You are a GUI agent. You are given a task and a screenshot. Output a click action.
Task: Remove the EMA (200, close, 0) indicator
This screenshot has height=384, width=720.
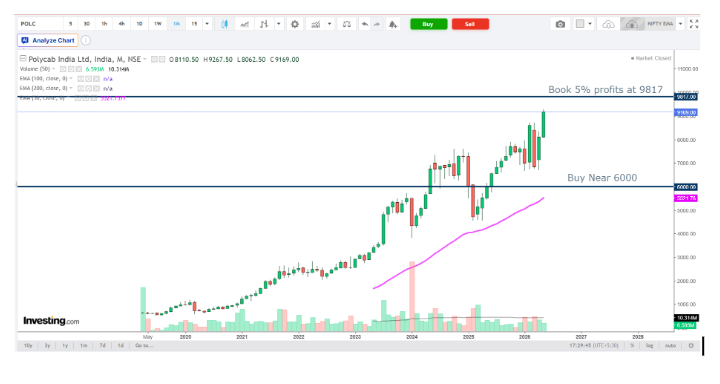(96, 88)
